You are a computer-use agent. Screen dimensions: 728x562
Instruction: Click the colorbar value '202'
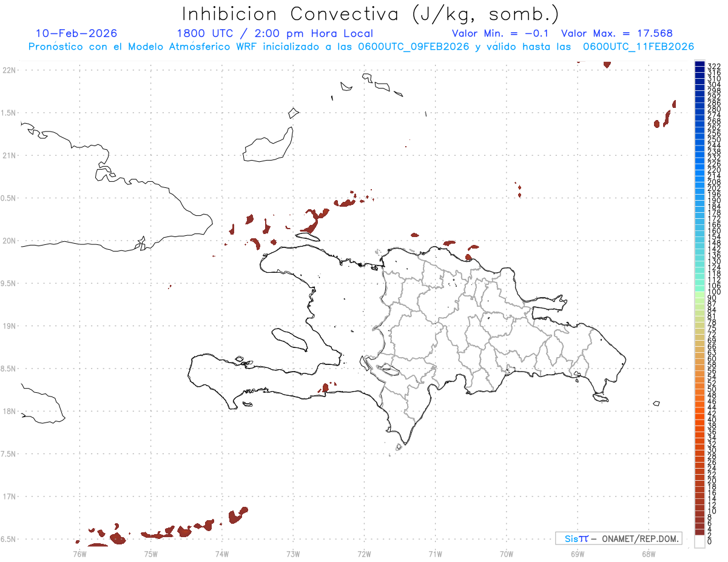point(714,188)
